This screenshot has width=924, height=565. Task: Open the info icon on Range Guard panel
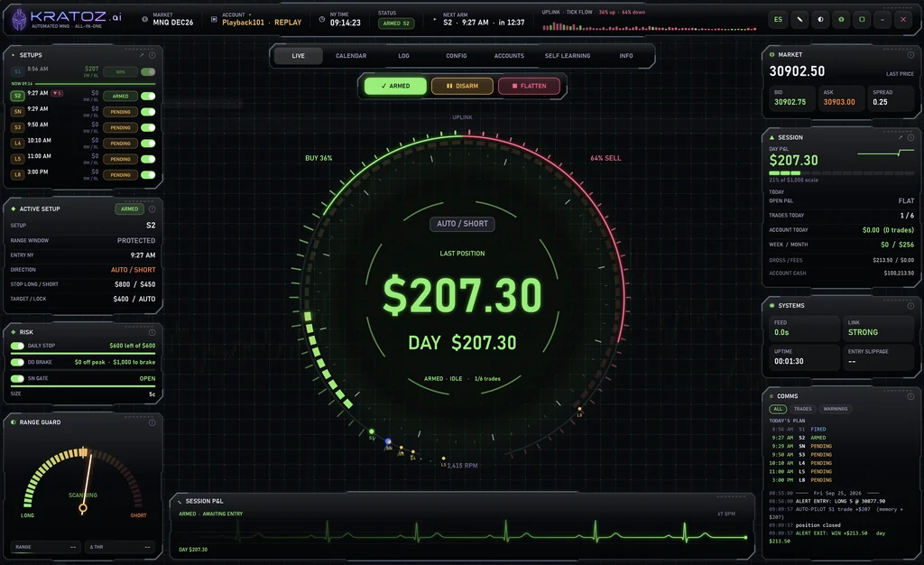(x=152, y=422)
